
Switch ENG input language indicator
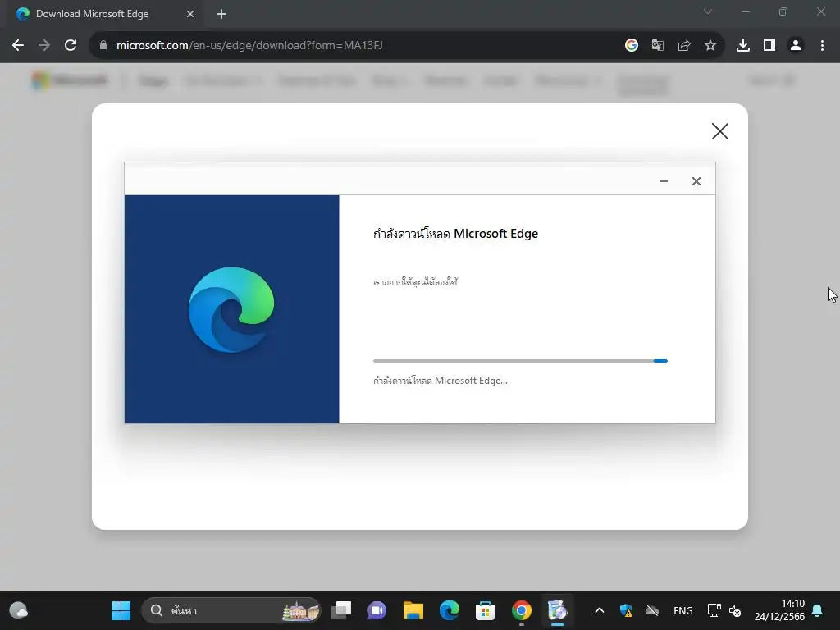click(683, 610)
